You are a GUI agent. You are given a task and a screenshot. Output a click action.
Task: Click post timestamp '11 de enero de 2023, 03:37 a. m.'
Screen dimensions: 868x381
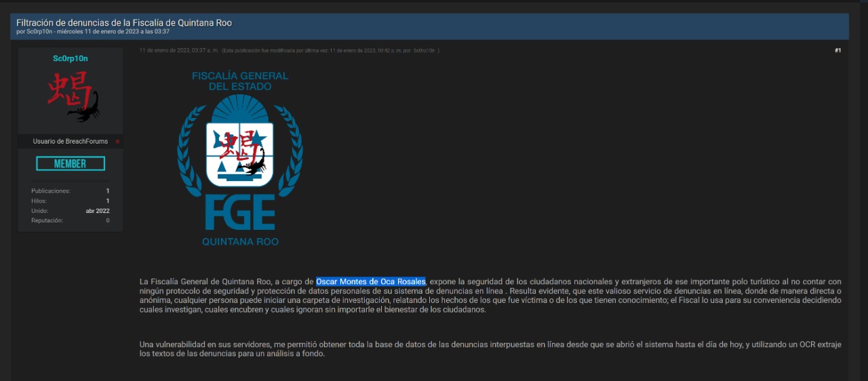(179, 50)
